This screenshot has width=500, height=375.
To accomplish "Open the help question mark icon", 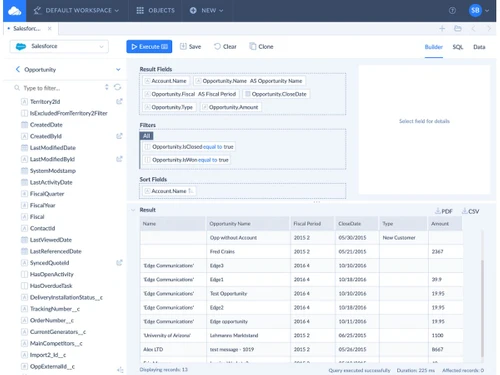I will pos(452,11).
